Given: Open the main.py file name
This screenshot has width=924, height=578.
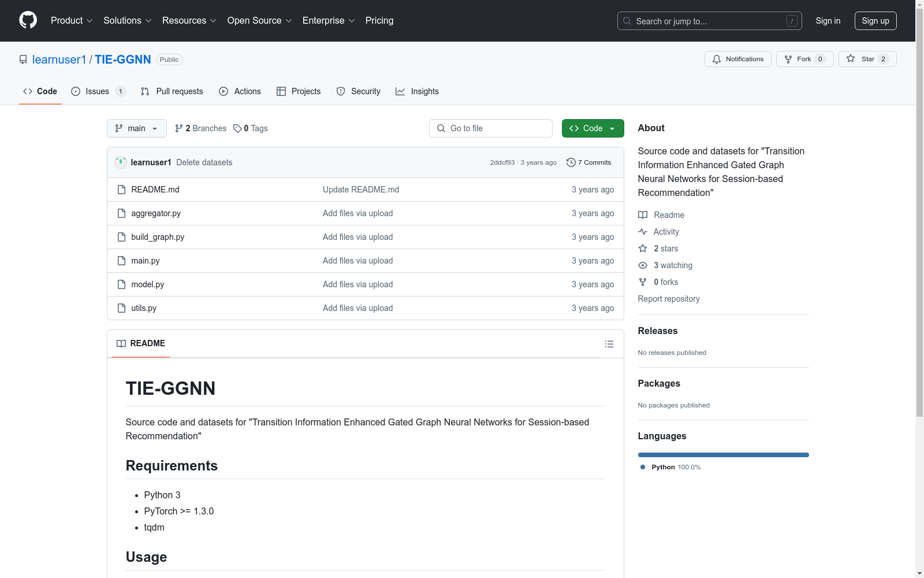Looking at the screenshot, I should click(146, 261).
